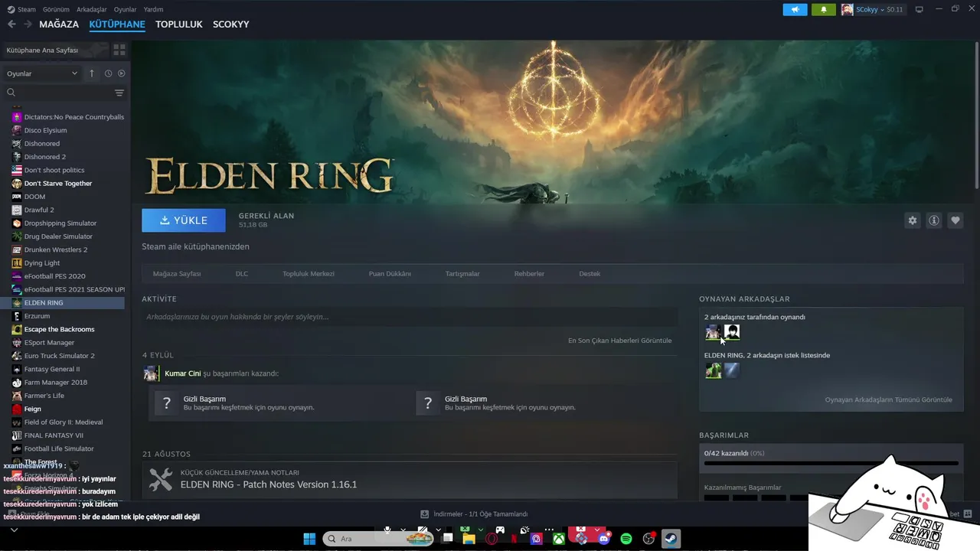Open Netflix from the taskbar
The width and height of the screenshot is (980, 551).
point(514,539)
